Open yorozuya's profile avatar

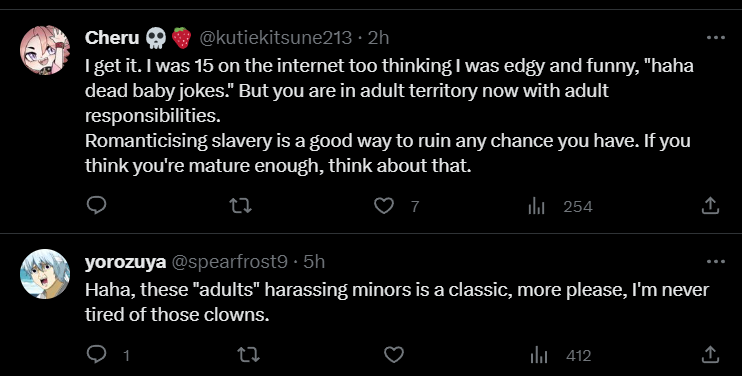click(x=44, y=274)
